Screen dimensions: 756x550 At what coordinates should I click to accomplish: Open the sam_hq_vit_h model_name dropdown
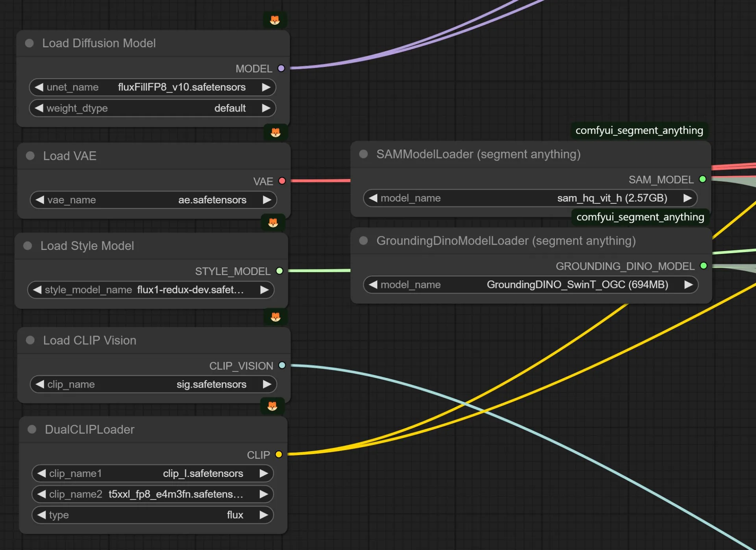point(530,198)
